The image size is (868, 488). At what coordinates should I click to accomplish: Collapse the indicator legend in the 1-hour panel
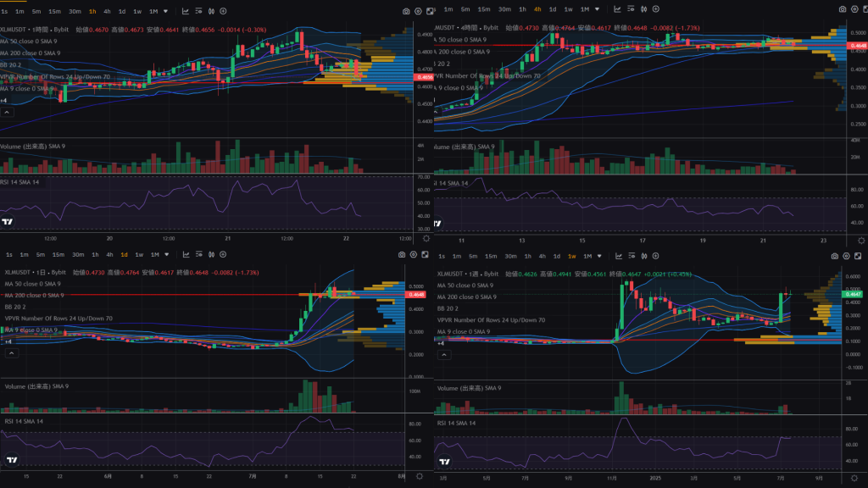[x=7, y=113]
